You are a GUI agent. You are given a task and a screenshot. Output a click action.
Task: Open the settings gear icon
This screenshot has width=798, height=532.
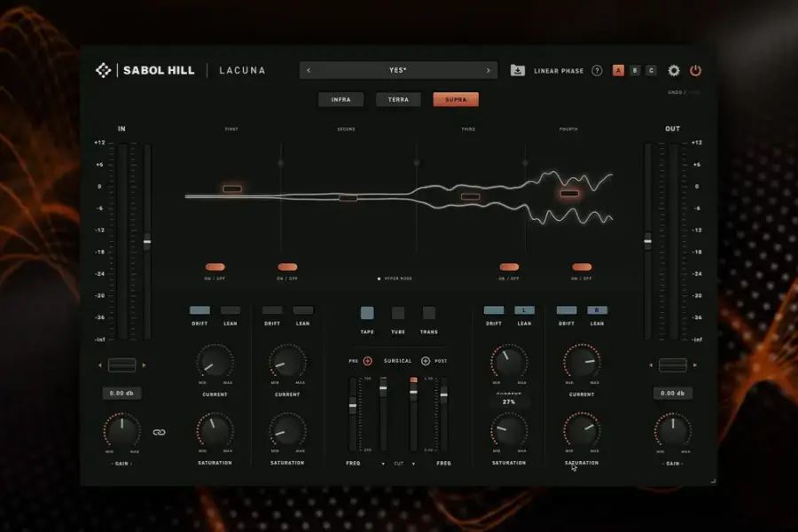[x=674, y=70]
